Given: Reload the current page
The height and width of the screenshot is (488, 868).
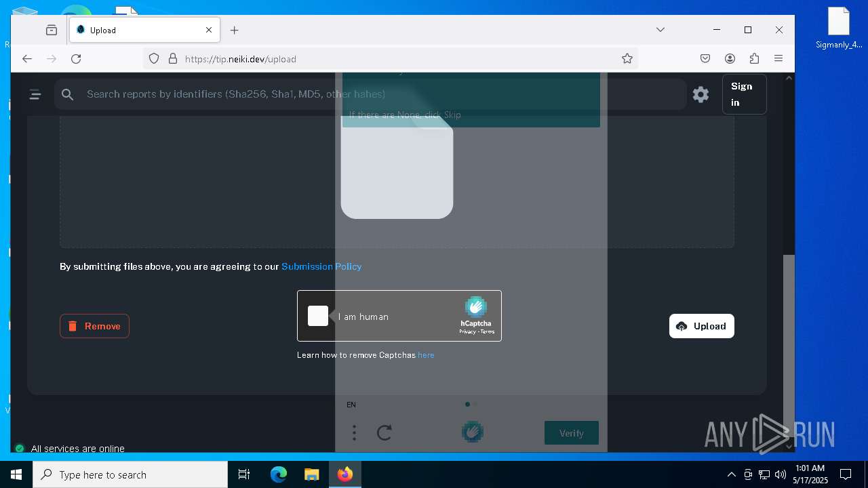Looking at the screenshot, I should pos(76,59).
